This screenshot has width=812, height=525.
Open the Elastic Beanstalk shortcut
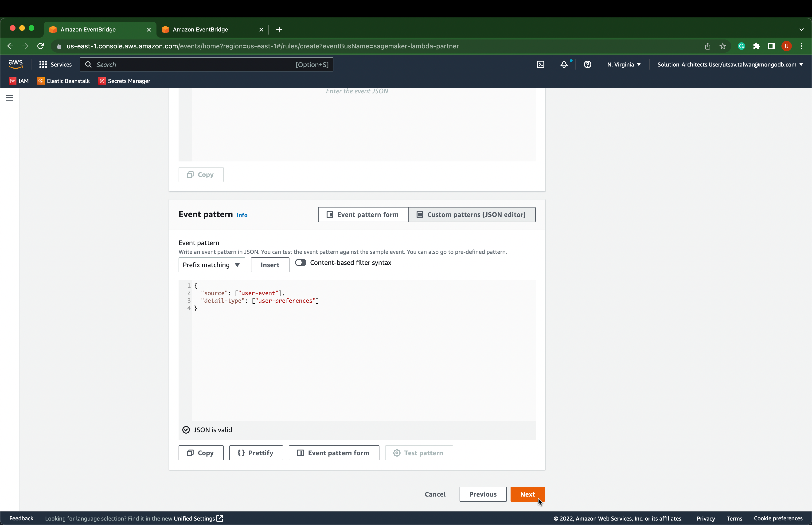(x=63, y=81)
